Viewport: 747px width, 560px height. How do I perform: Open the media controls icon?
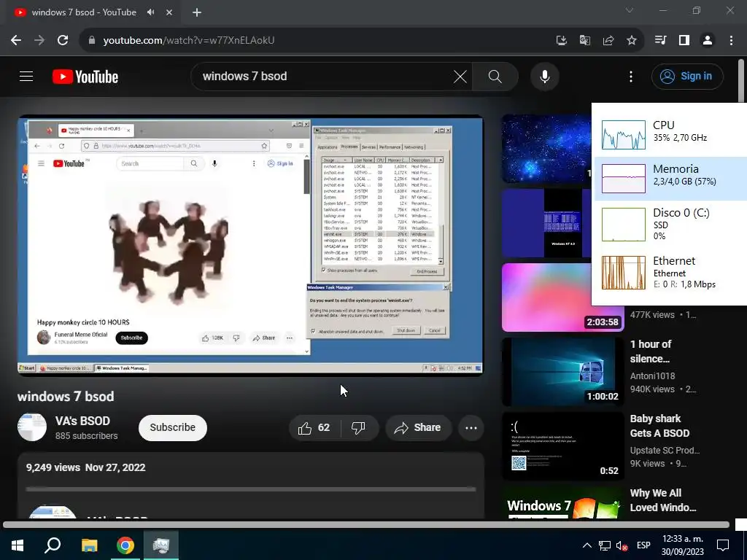point(661,41)
